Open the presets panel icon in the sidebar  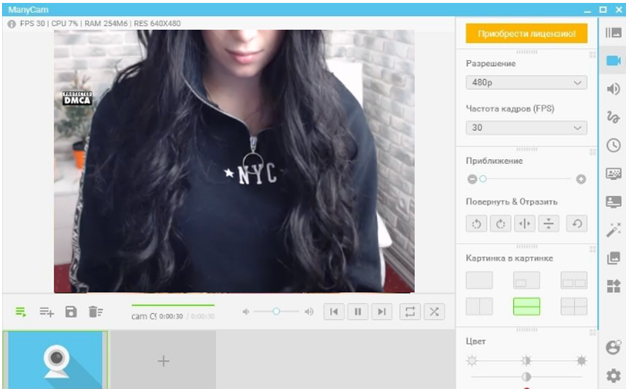coord(613,33)
